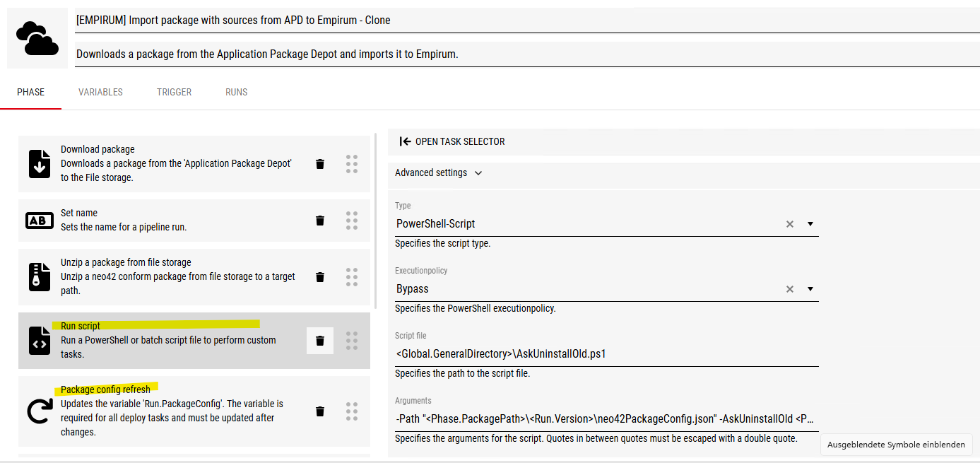Delete the Unzip package task
980x463 pixels.
(320, 277)
